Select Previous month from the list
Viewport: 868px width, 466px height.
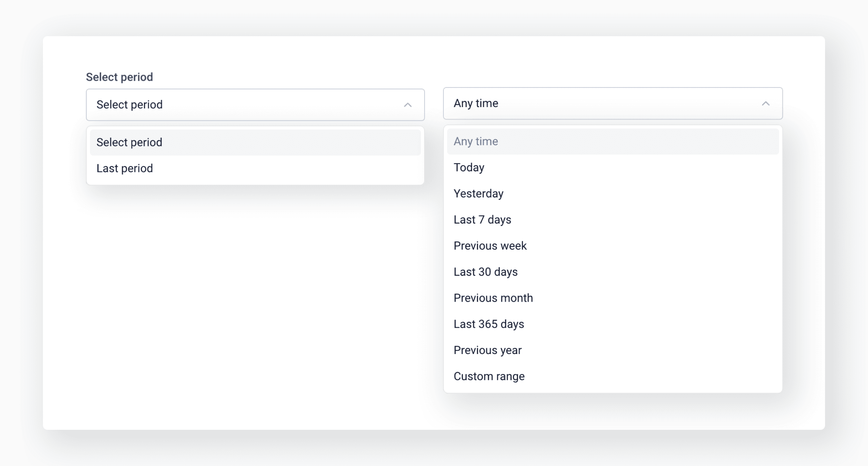[x=493, y=298]
